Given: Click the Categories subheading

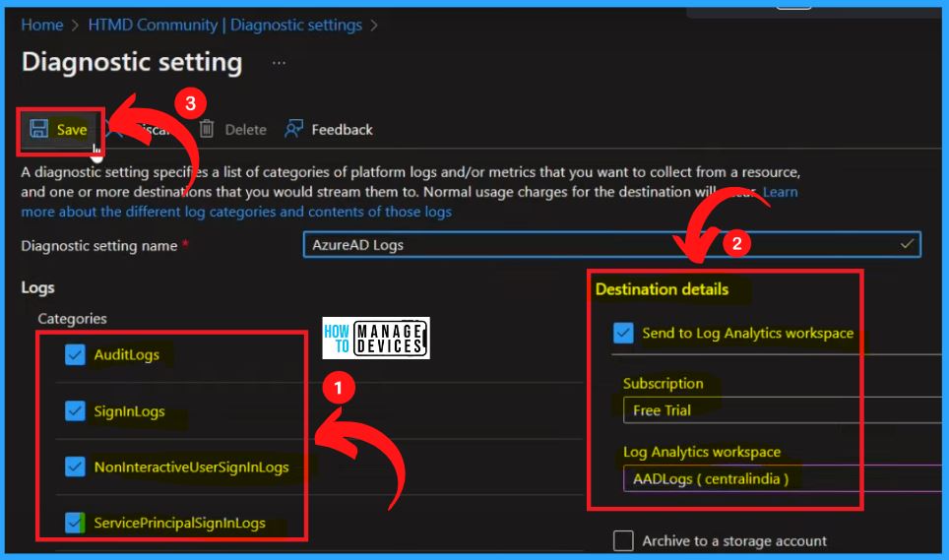Looking at the screenshot, I should 72,319.
